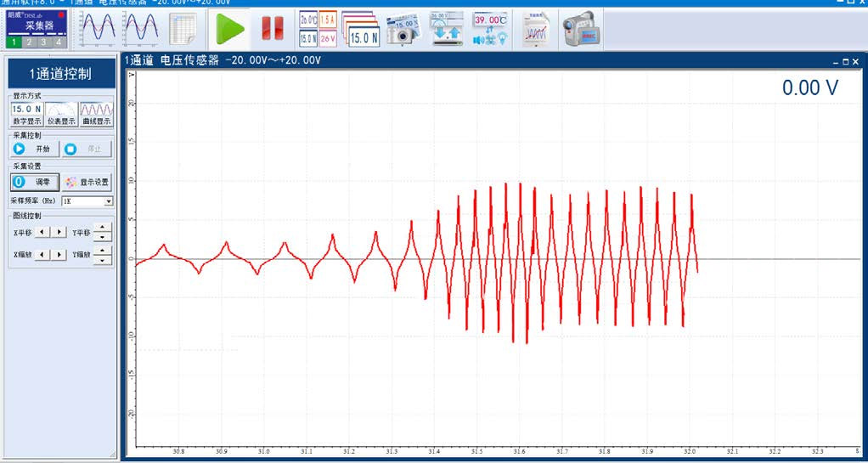
Task: Open the 39.00°C temperature control icon
Action: tap(491, 30)
